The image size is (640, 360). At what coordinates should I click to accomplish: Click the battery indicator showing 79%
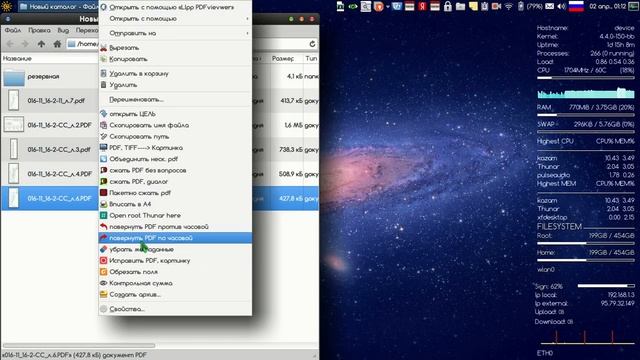pos(530,7)
